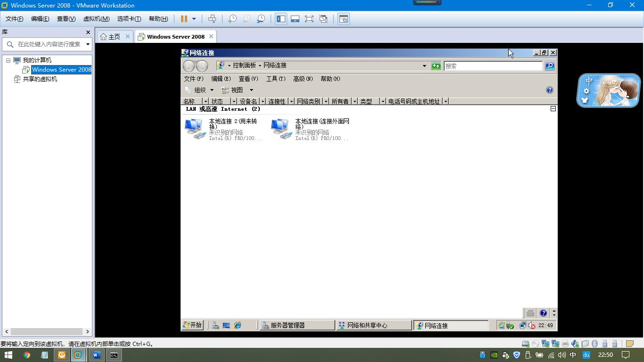Toggle the console view icon
Image resolution: width=644 pixels, height=362 pixels.
pyautogui.click(x=344, y=19)
